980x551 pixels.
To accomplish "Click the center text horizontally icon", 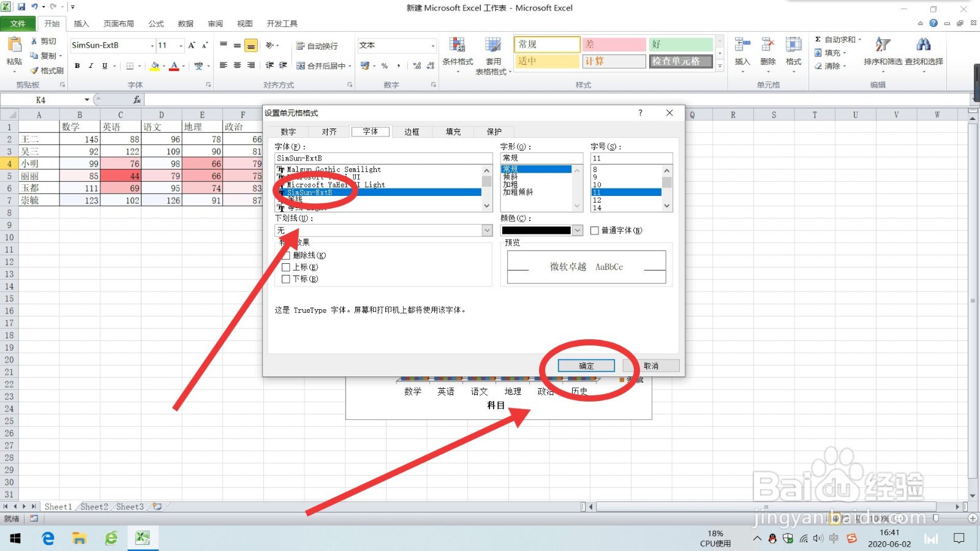I will [x=237, y=66].
